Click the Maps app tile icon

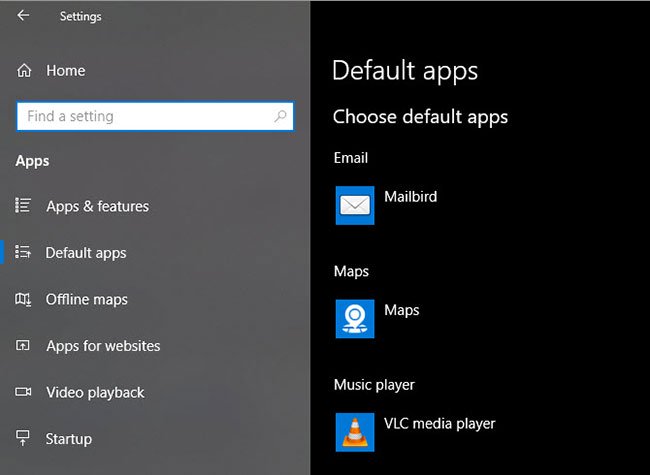pyautogui.click(x=355, y=318)
